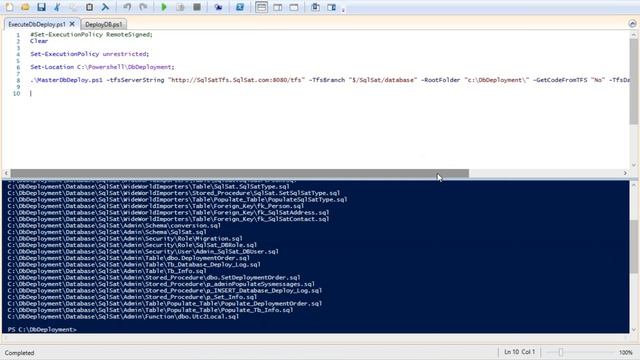Click console line ending p_Set_Info.sql
The width and height of the screenshot is (640, 360).
coord(132,297)
